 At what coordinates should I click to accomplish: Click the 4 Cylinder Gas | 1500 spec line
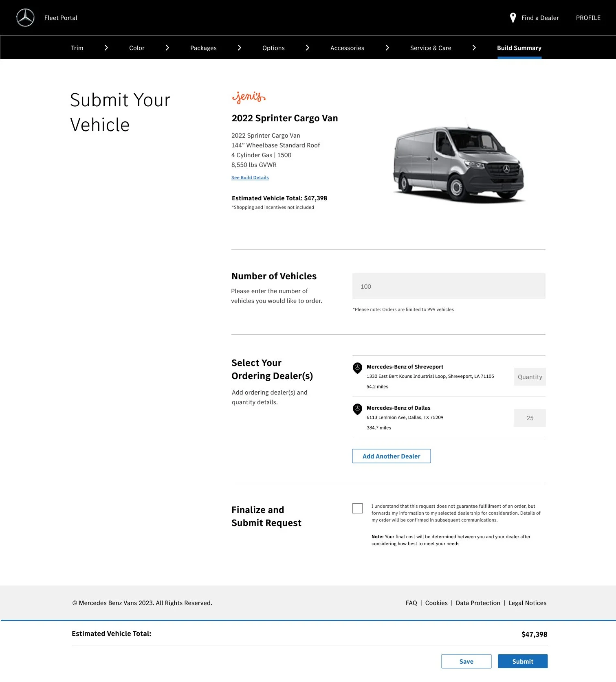(261, 155)
